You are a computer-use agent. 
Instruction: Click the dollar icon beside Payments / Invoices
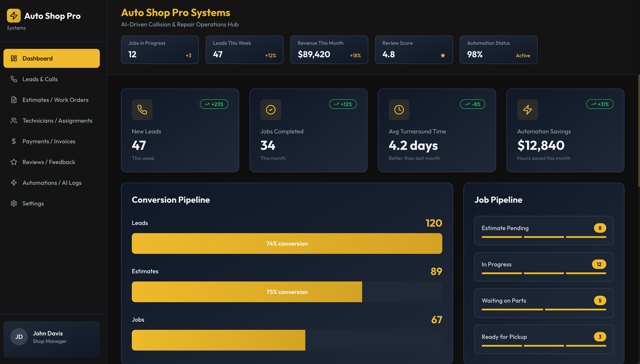[x=14, y=141]
